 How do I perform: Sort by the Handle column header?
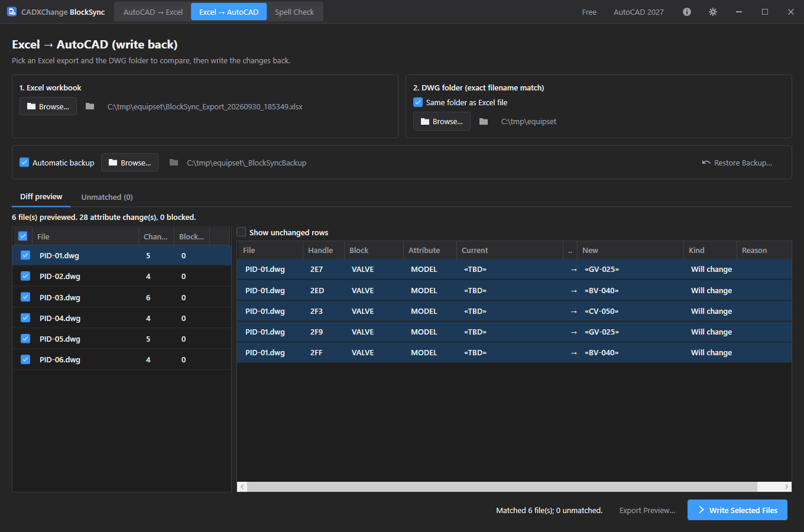(323, 250)
